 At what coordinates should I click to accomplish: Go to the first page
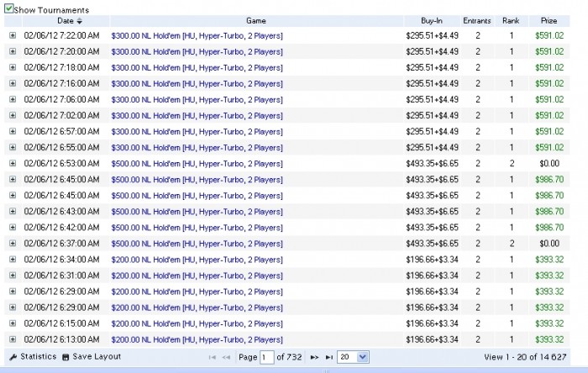(212, 357)
